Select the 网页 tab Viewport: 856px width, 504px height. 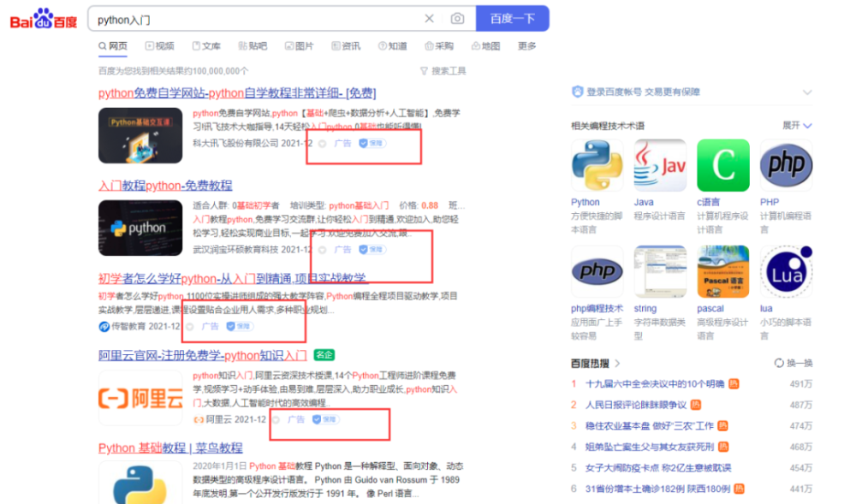tap(113, 46)
